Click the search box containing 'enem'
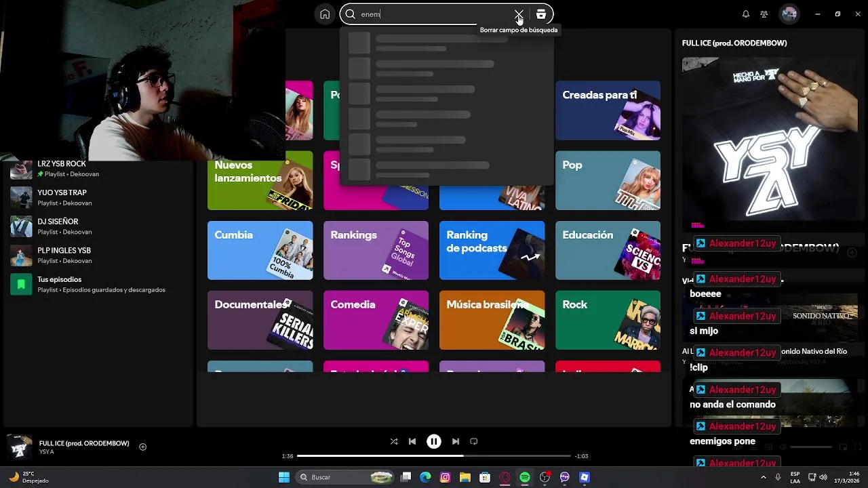The image size is (868, 488). pyautogui.click(x=446, y=14)
